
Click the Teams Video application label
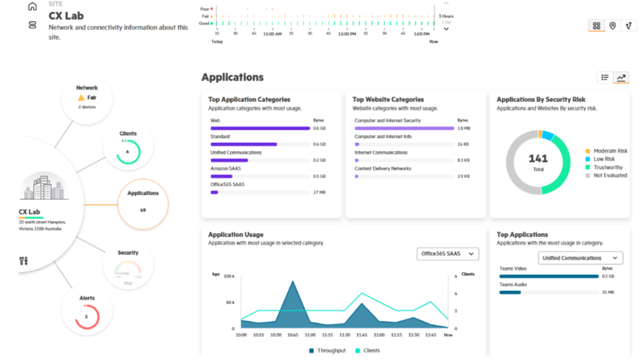(x=513, y=268)
